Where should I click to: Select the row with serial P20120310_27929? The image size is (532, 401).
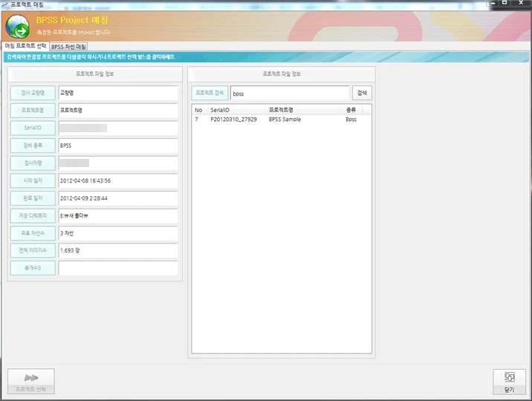(x=282, y=120)
